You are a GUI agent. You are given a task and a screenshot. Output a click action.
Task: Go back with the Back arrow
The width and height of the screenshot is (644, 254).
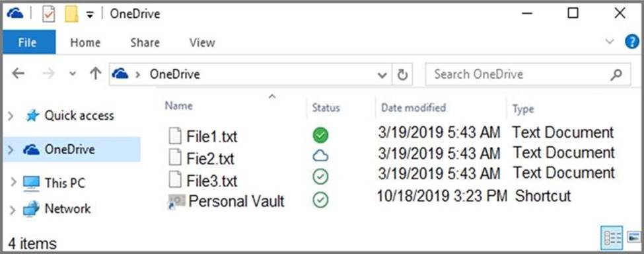click(x=18, y=74)
